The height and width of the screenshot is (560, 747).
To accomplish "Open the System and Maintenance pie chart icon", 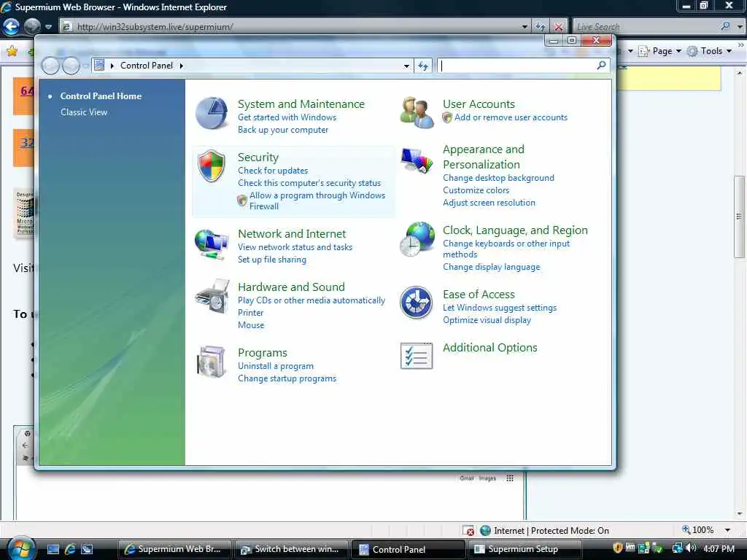I will pyautogui.click(x=212, y=113).
